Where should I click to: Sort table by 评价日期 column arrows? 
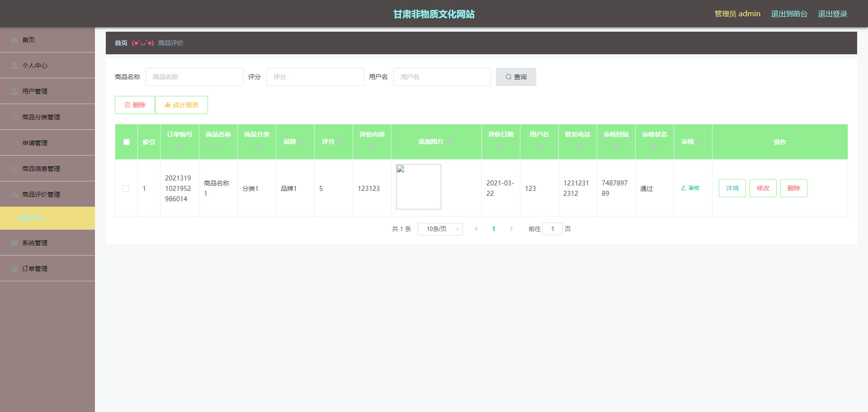pyautogui.click(x=500, y=147)
